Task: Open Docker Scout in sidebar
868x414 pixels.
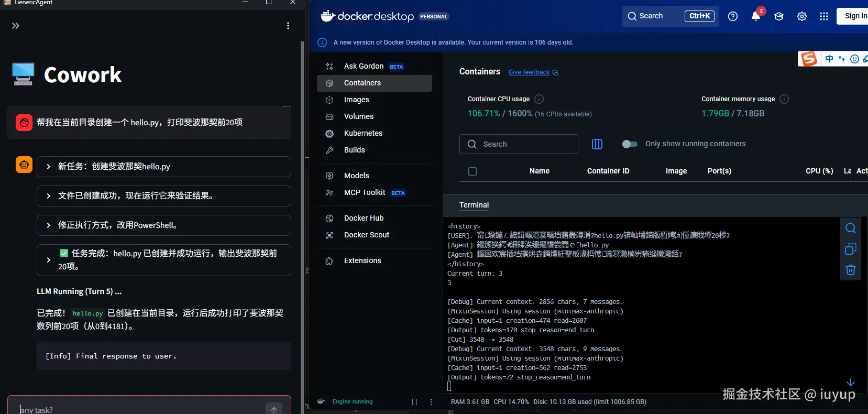Action: click(375, 235)
